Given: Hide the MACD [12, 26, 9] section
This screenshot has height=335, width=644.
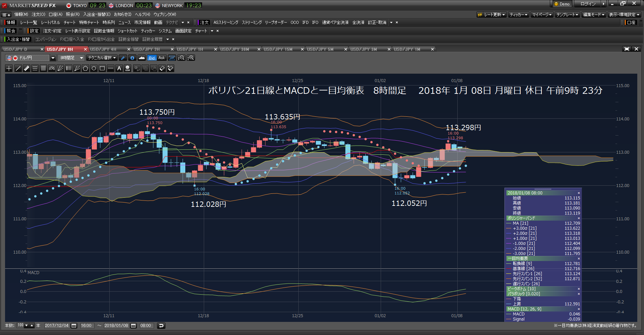Looking at the screenshot, I should [579, 309].
